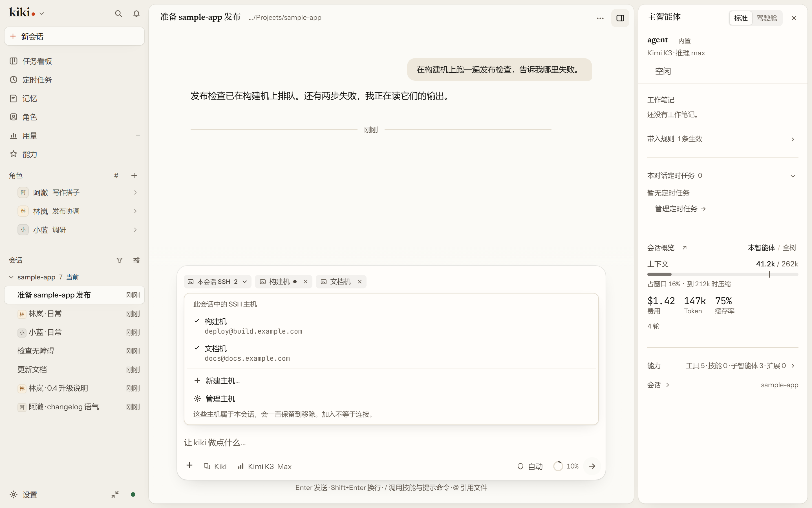Click the compression threshold marker on the context bar
Screen dimensions: 812x508
pos(769,275)
